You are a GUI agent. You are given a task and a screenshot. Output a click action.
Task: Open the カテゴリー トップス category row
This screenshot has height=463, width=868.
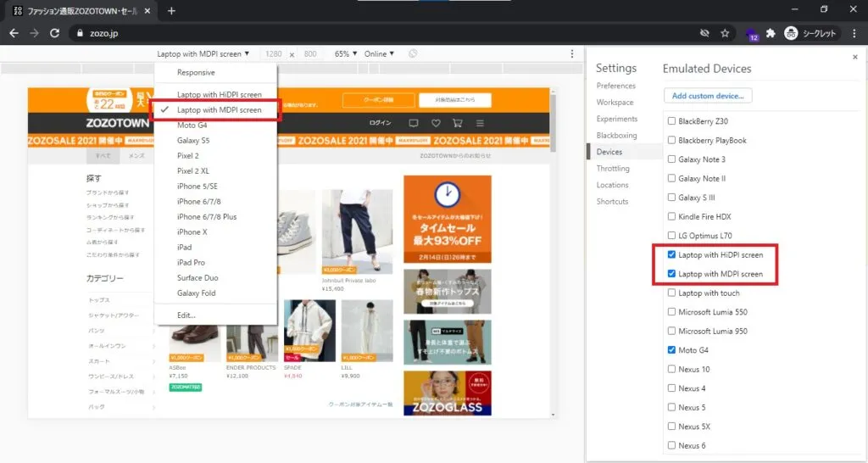coord(120,300)
